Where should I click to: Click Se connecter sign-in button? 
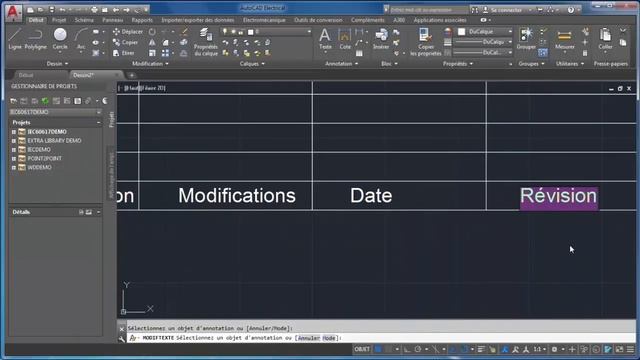pos(506,9)
